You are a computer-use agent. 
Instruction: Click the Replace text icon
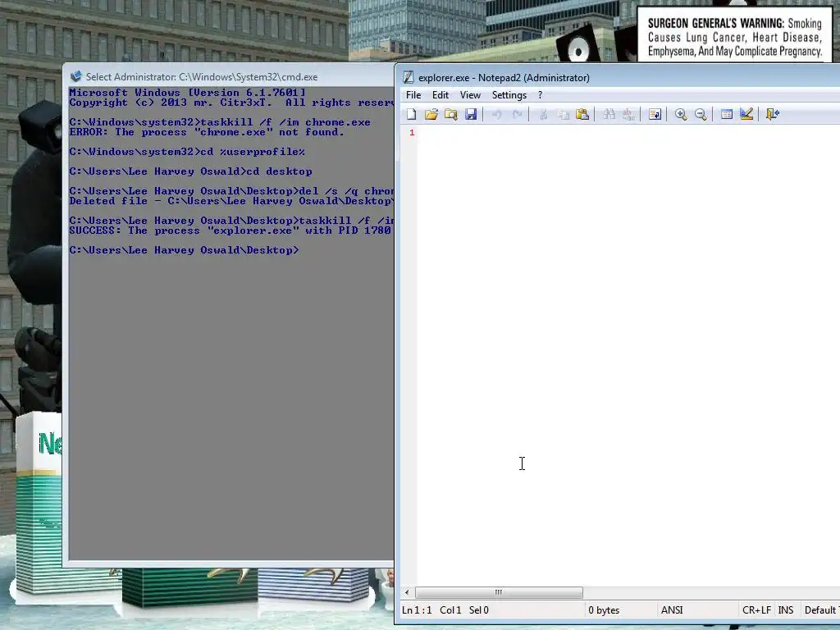coord(628,114)
